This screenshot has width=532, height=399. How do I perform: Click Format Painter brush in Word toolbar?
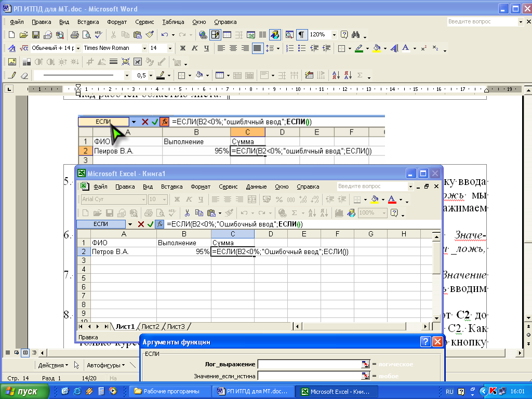click(150, 35)
